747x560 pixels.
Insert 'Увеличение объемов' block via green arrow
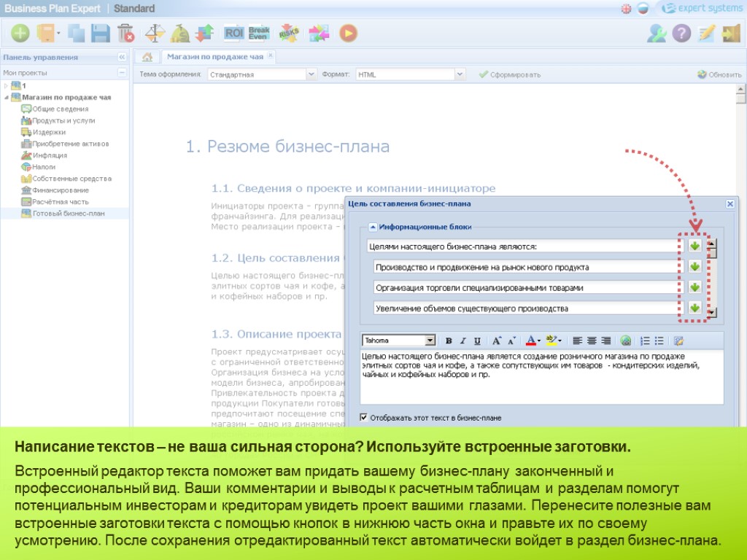click(694, 308)
